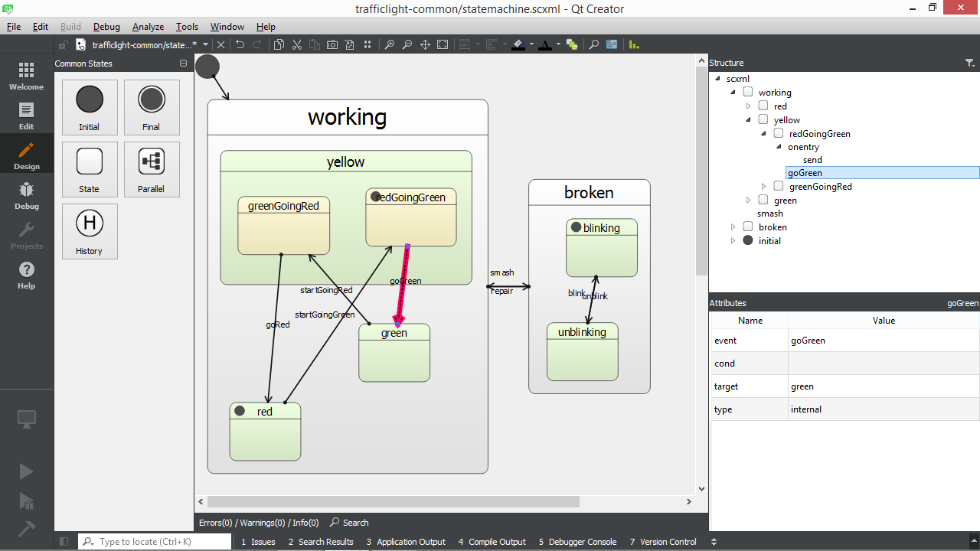The width and height of the screenshot is (980, 551).
Task: Toggle the checkbox beside the yellow state
Action: click(x=763, y=120)
